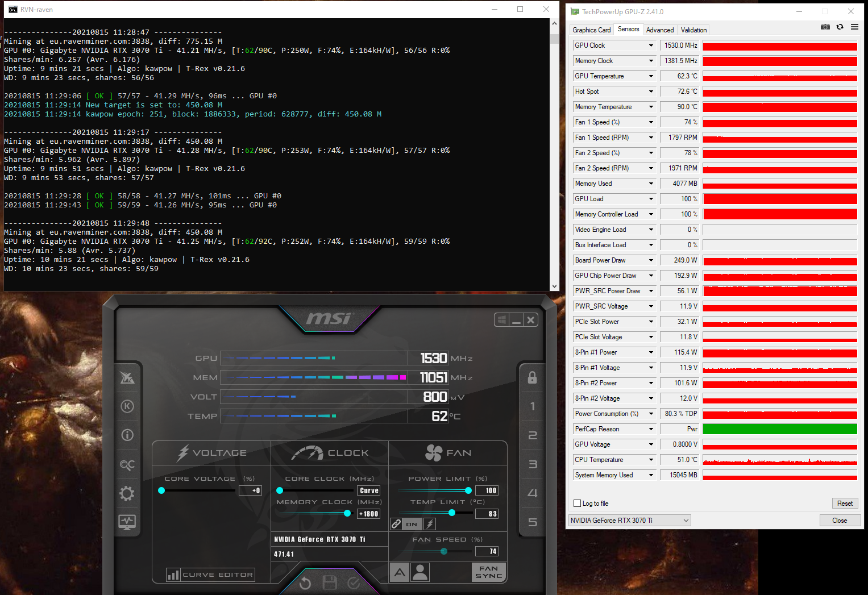The image size is (868, 595).
Task: Check the Log to file box
Action: click(x=578, y=504)
